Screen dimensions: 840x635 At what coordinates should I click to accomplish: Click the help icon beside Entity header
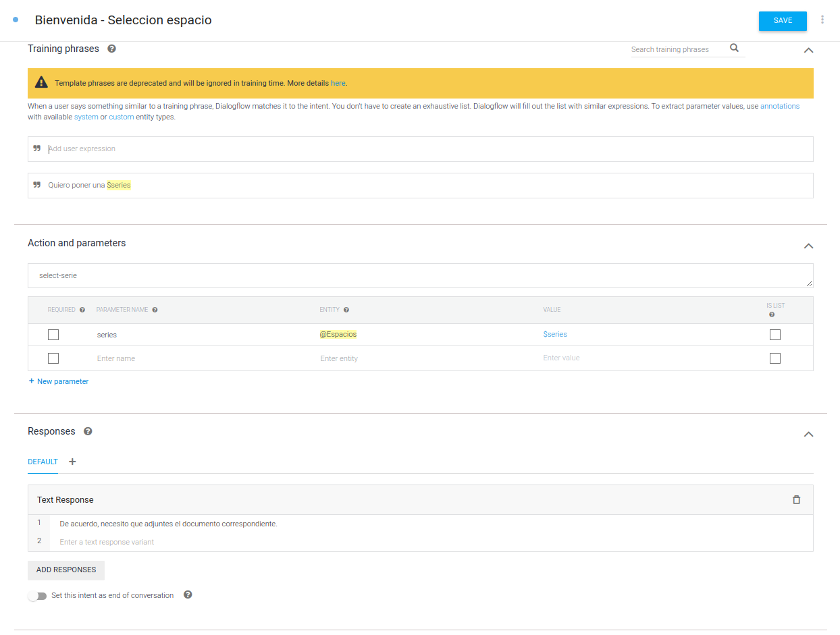(346, 310)
